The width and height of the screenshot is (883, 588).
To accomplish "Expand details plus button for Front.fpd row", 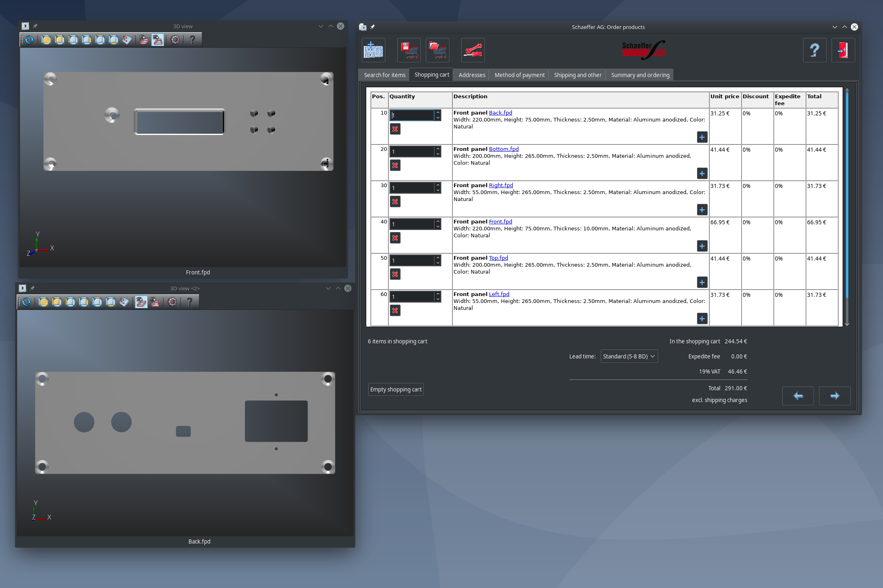I will 702,246.
